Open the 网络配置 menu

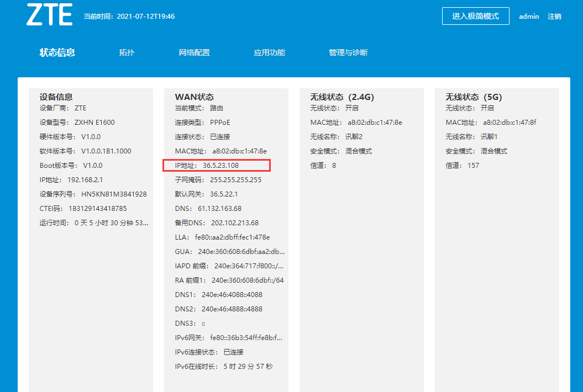[194, 52]
